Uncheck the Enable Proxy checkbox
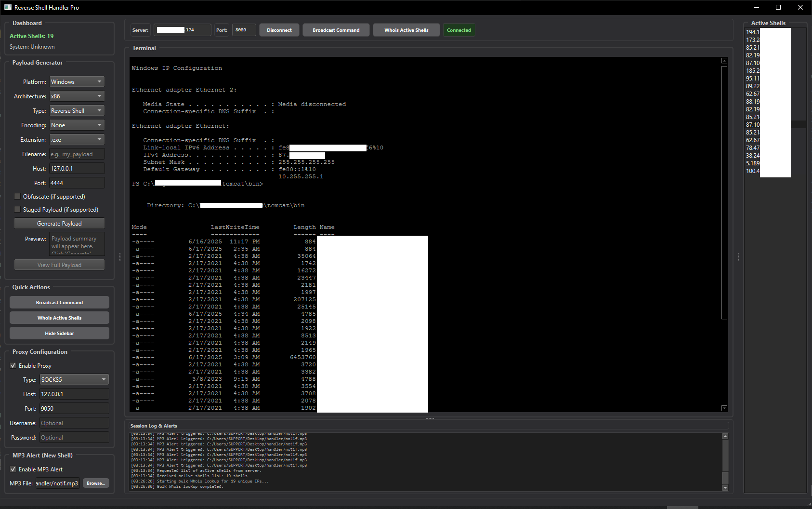Image resolution: width=812 pixels, height=509 pixels. coord(13,365)
